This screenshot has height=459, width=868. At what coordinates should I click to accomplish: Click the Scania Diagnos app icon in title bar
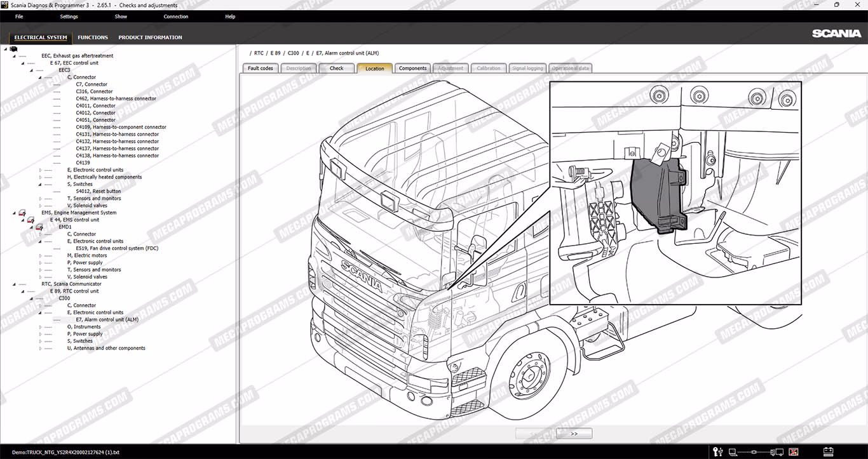tap(4, 5)
